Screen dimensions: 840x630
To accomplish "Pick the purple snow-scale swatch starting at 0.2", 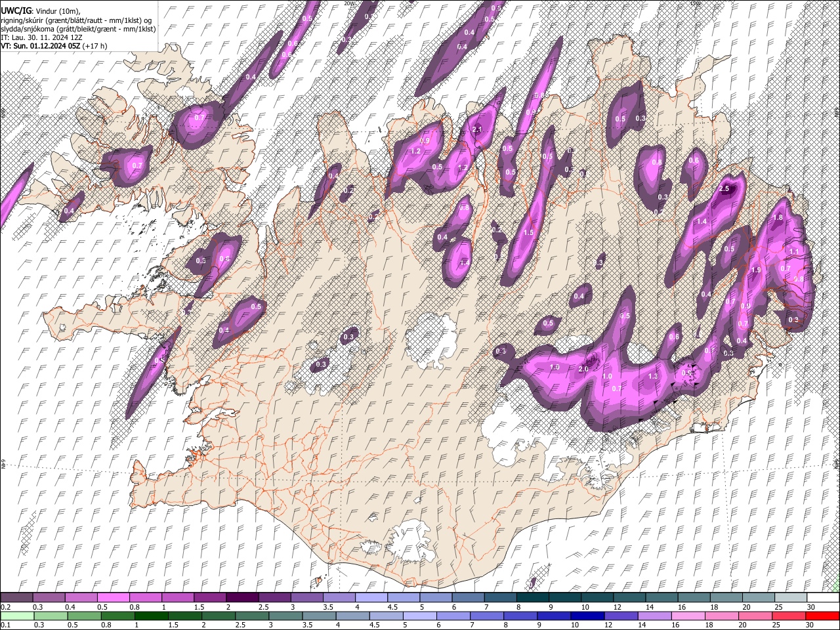I will pos(16,598).
